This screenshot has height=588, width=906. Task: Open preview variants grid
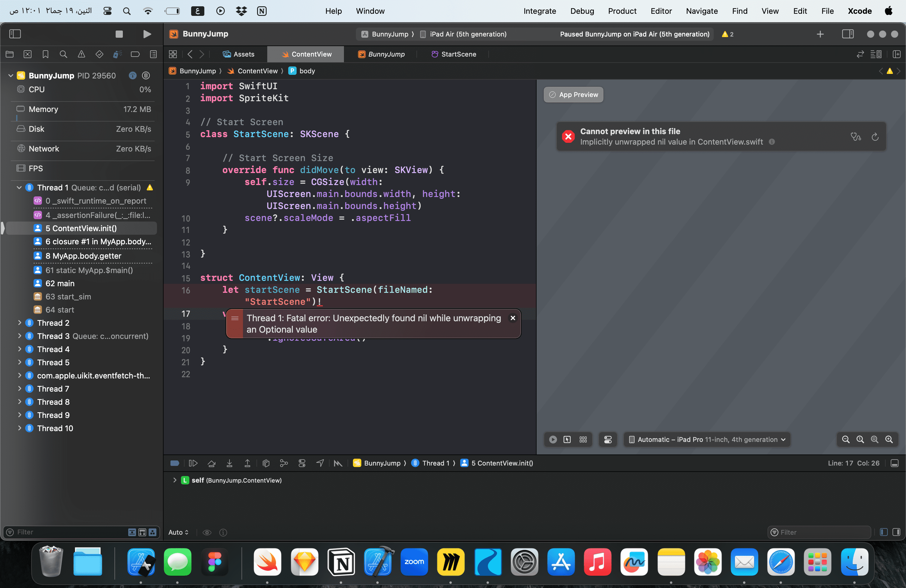click(x=583, y=439)
